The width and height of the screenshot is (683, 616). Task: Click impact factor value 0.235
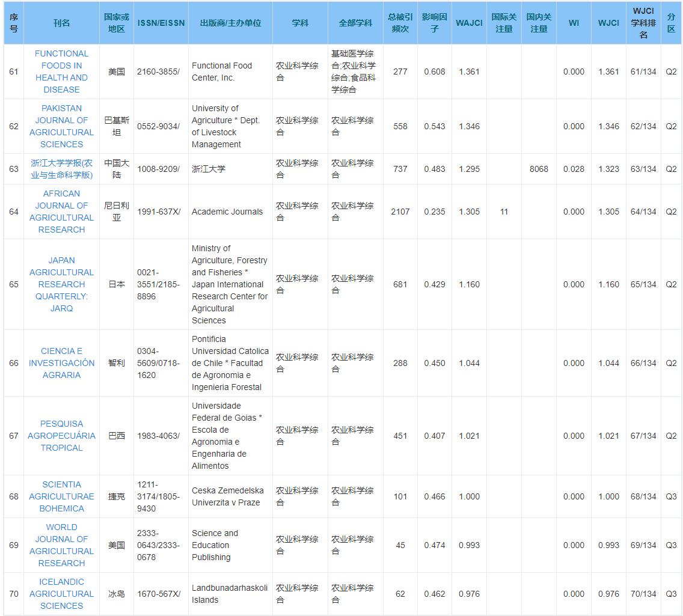point(435,212)
